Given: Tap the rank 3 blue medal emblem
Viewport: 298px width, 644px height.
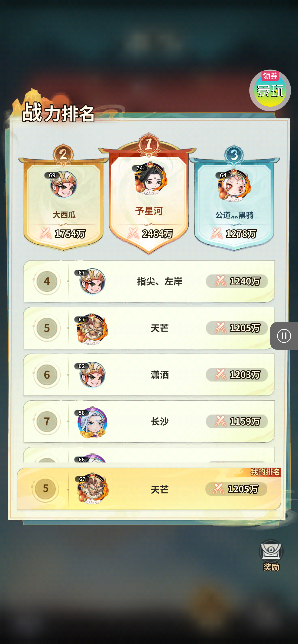Looking at the screenshot, I should (x=234, y=155).
